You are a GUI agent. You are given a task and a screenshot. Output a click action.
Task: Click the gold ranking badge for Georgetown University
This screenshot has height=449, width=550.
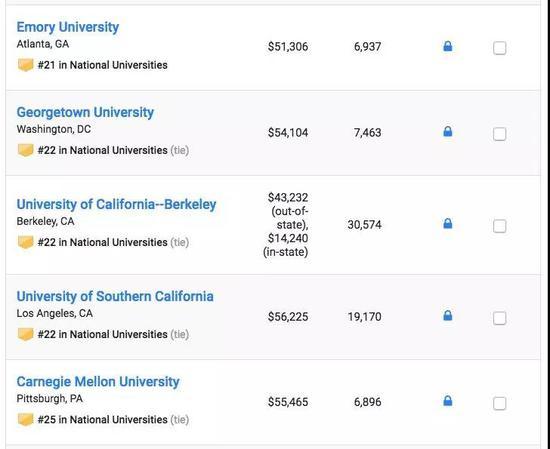(x=26, y=150)
